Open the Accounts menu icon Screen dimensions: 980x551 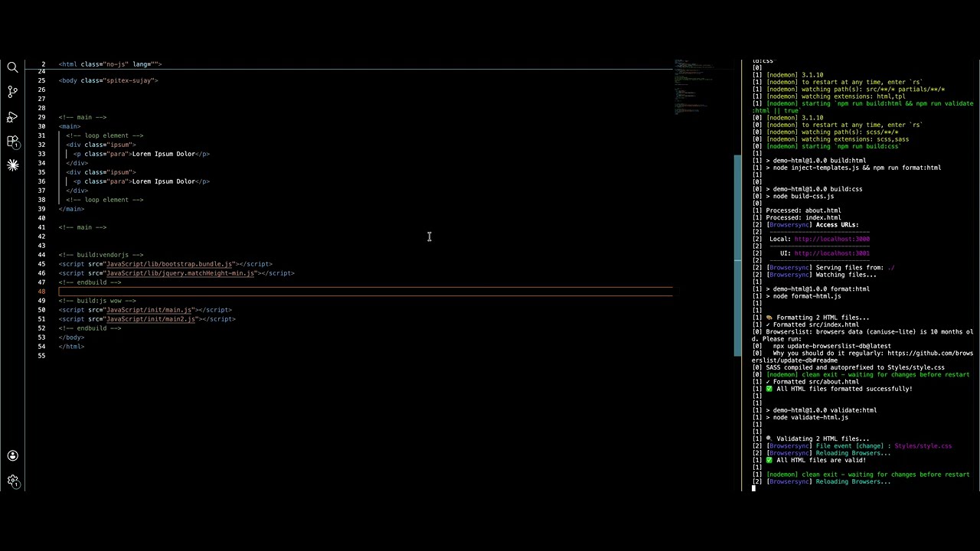click(12, 456)
